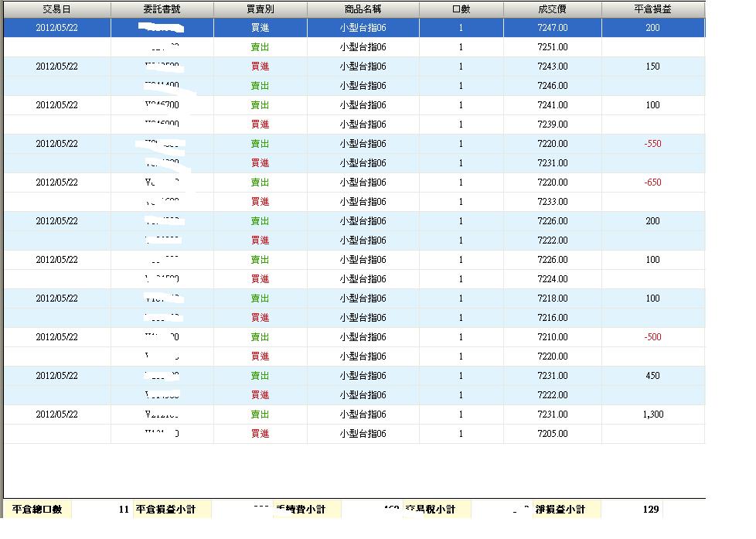
Task: Click the total lots value 11
Action: [x=124, y=510]
